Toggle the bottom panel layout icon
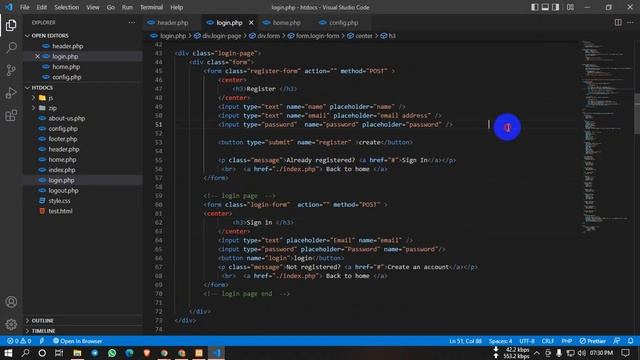The height and width of the screenshot is (360, 640). pyautogui.click(x=545, y=7)
